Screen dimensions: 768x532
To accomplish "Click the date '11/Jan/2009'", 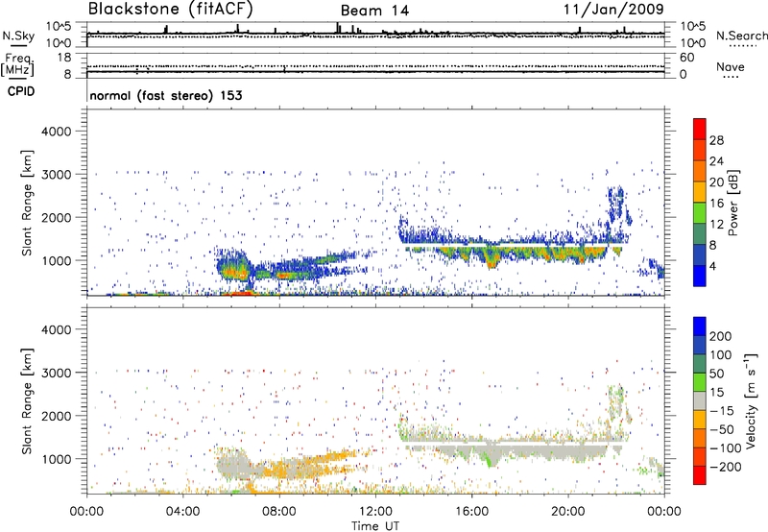I will [x=613, y=9].
